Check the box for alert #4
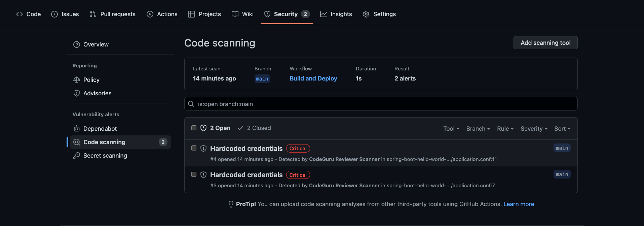 [x=194, y=148]
